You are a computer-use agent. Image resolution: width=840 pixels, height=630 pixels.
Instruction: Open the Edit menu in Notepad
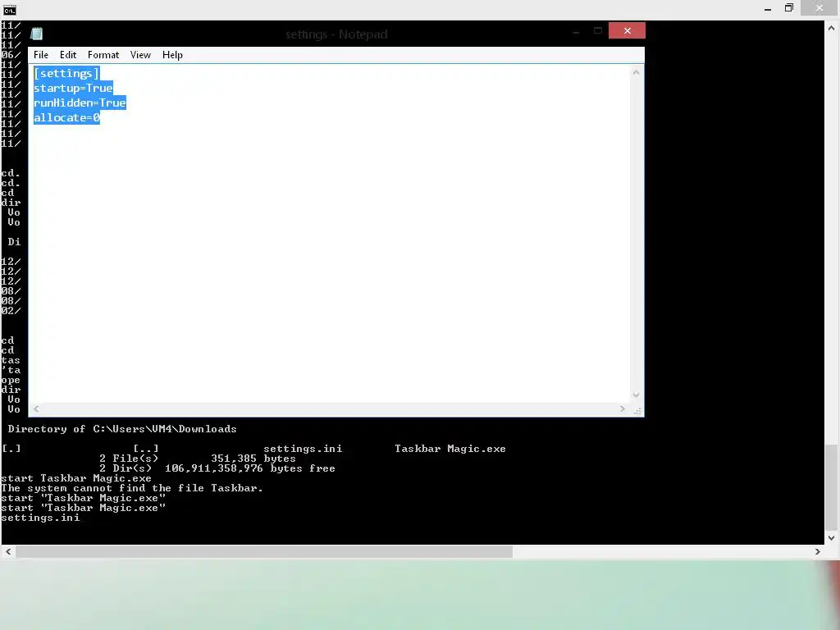[67, 55]
